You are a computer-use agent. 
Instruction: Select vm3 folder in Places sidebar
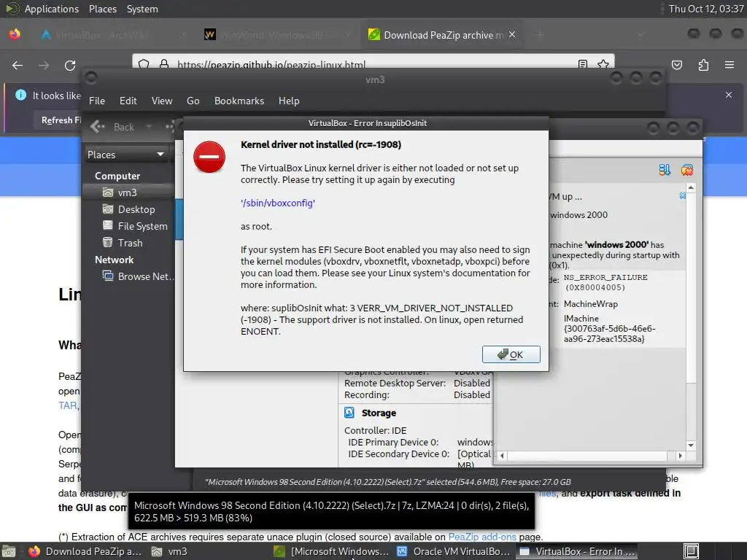(x=128, y=192)
